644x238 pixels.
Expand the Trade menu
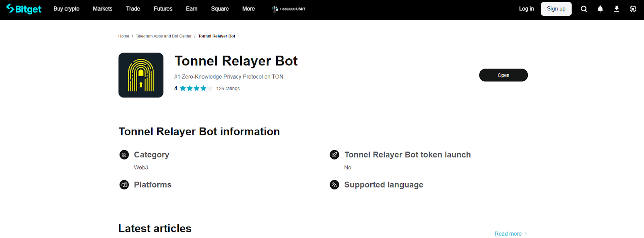coord(133,9)
